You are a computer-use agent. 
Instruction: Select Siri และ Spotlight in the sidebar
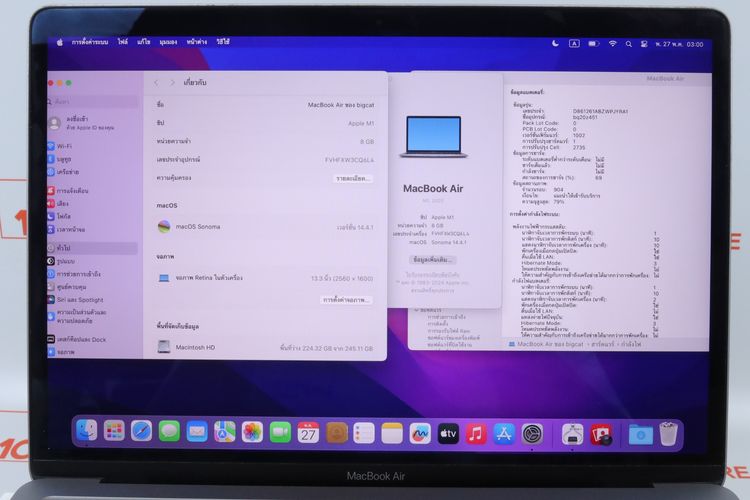point(92,300)
